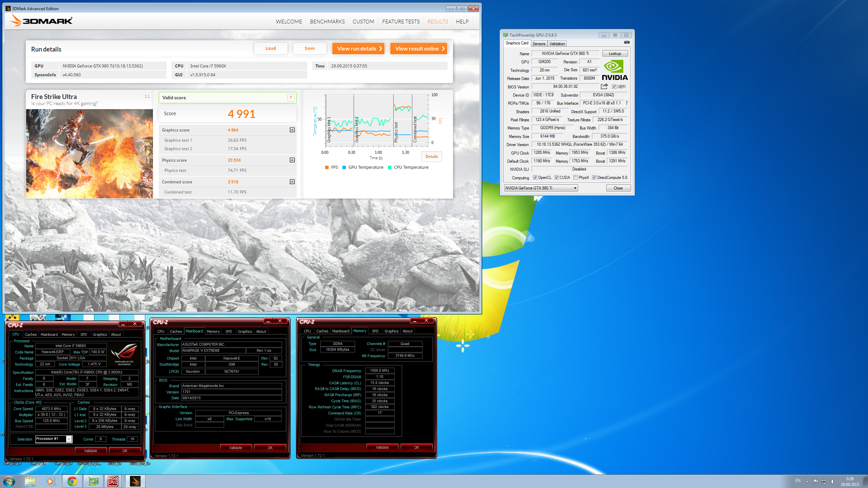Viewport: 868px width, 488px height.
Task: Click GPU-Z title bar app icon
Action: pyautogui.click(x=506, y=35)
